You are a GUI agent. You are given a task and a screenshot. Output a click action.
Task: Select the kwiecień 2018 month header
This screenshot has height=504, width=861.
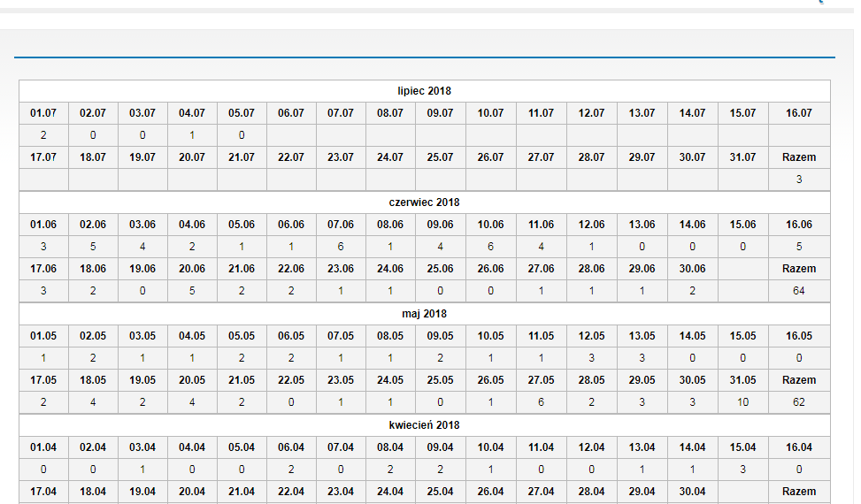pos(425,425)
